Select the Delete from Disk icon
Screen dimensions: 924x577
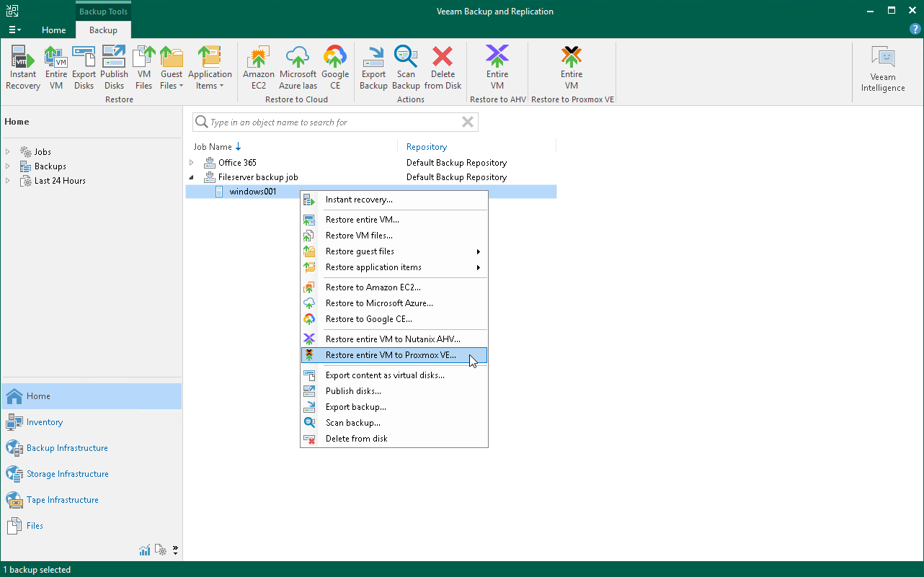pyautogui.click(x=443, y=67)
